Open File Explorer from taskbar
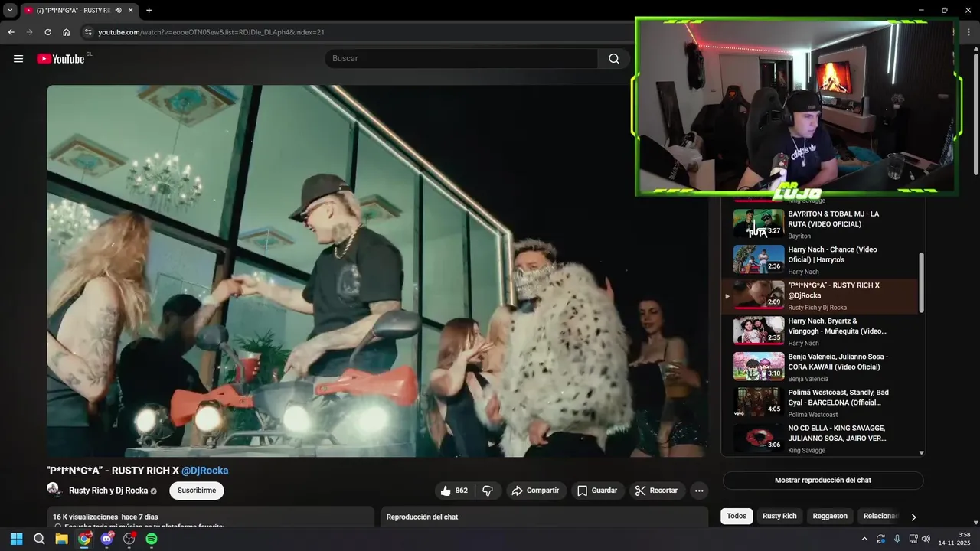The height and width of the screenshot is (551, 980). [61, 539]
